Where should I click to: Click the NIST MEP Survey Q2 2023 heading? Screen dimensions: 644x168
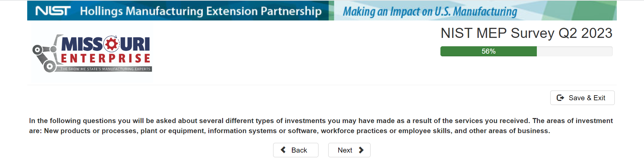tap(526, 33)
